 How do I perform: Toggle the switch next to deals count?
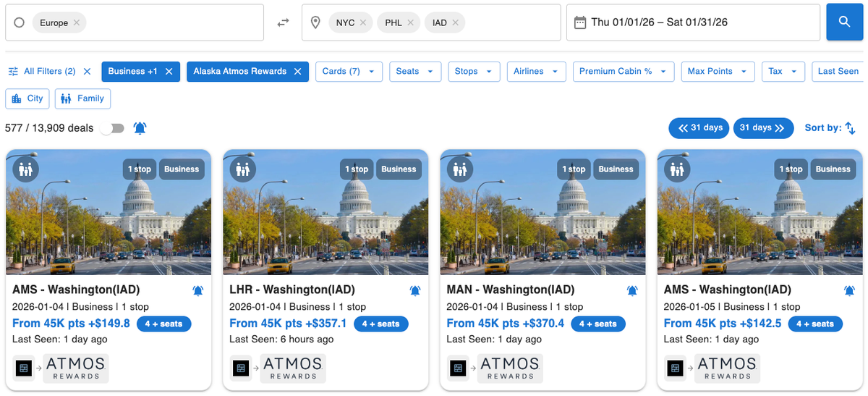112,128
